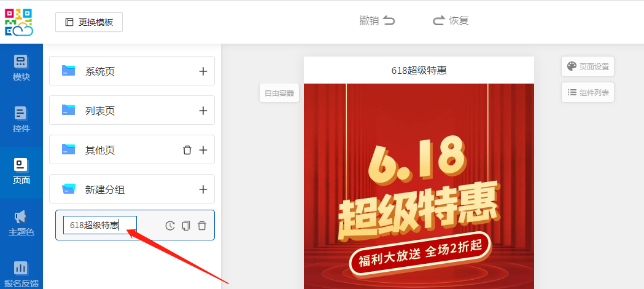Click the 更换模板 button
This screenshot has width=644, height=289.
click(89, 22)
